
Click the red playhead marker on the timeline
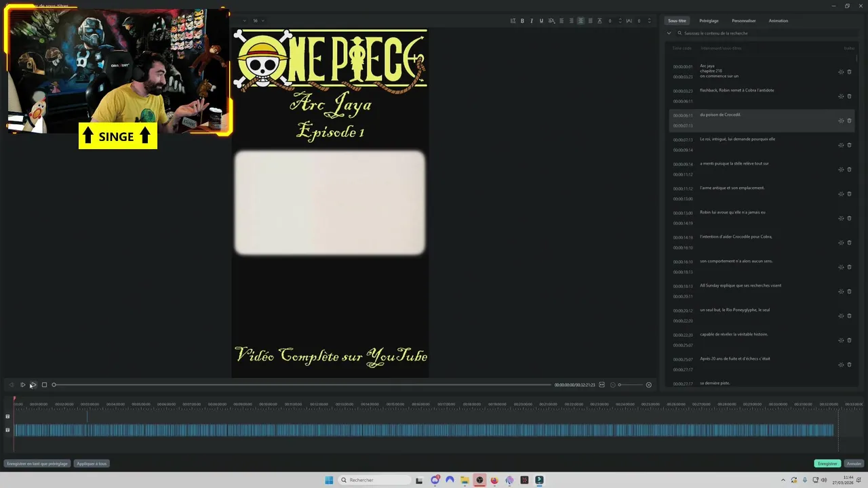point(14,399)
